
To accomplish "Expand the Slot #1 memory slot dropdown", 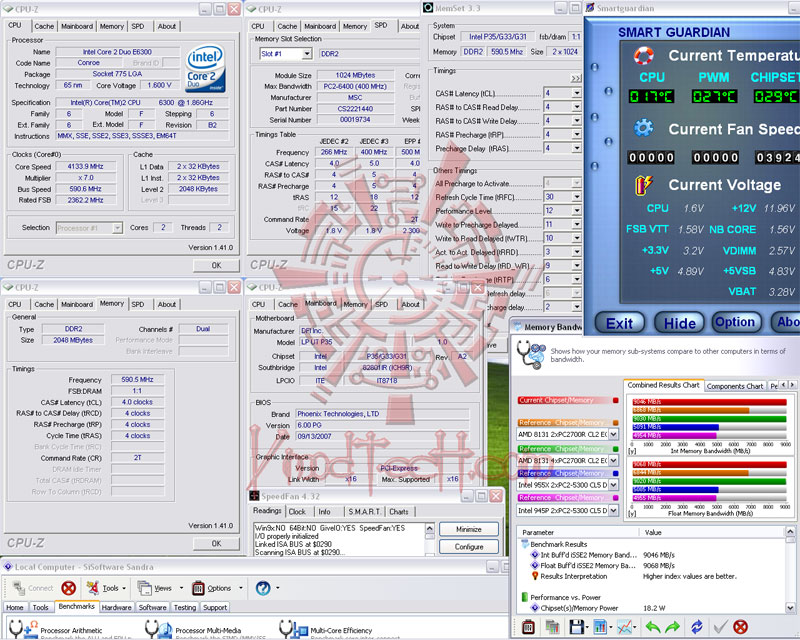I will click(x=307, y=54).
